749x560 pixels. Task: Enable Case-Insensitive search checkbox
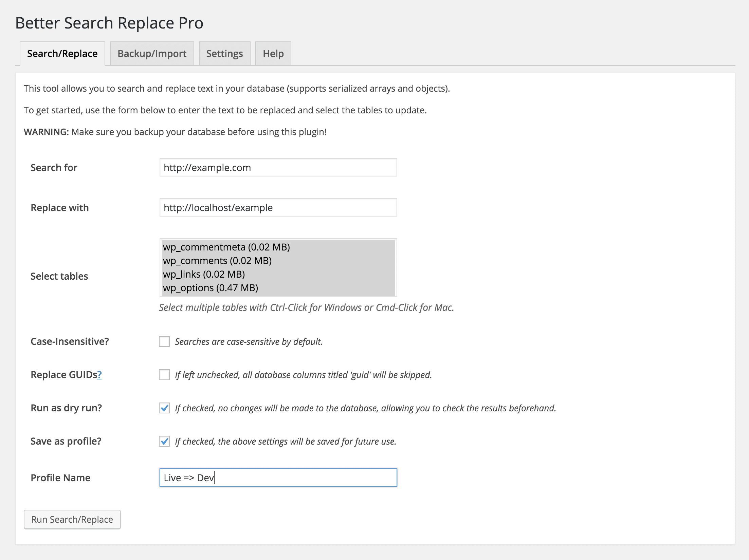click(164, 342)
